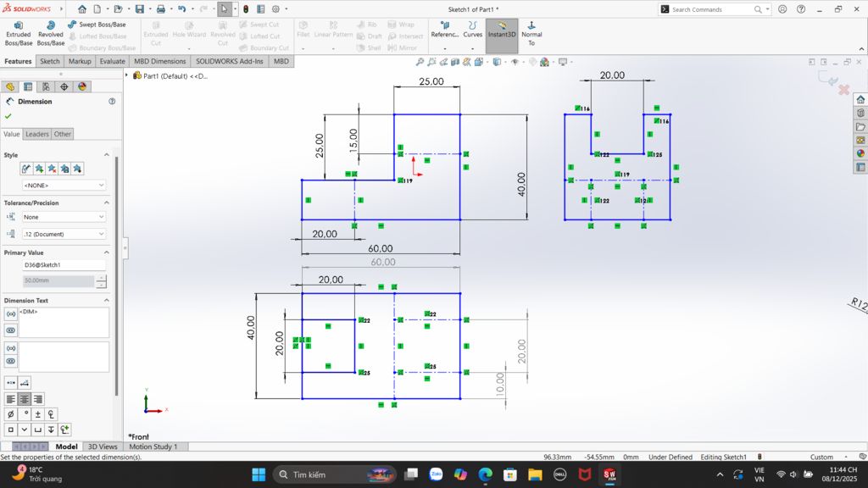This screenshot has height=488, width=868.
Task: Open the PropertyManager tab icon
Action: (28, 86)
